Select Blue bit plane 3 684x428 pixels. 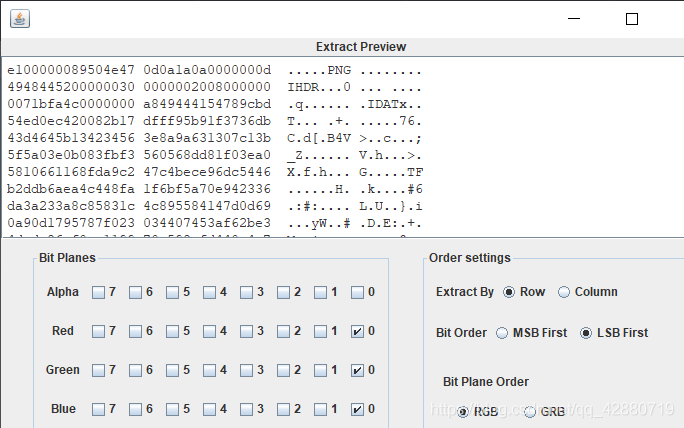point(246,409)
